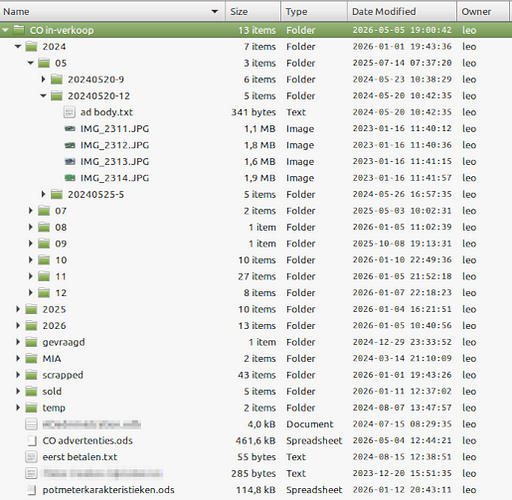Select the gevraagd folder icon
This screenshot has width=512, height=500.
(31, 342)
